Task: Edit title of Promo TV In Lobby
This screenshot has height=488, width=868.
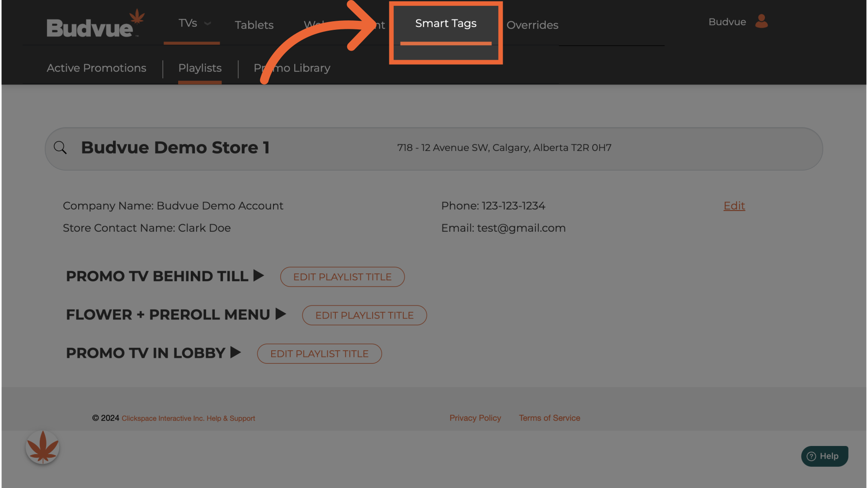Action: tap(319, 353)
